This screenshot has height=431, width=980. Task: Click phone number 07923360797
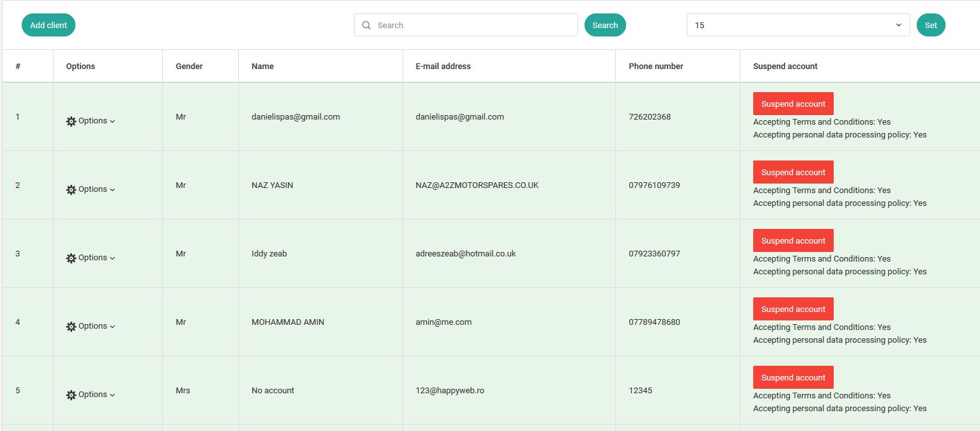click(654, 253)
